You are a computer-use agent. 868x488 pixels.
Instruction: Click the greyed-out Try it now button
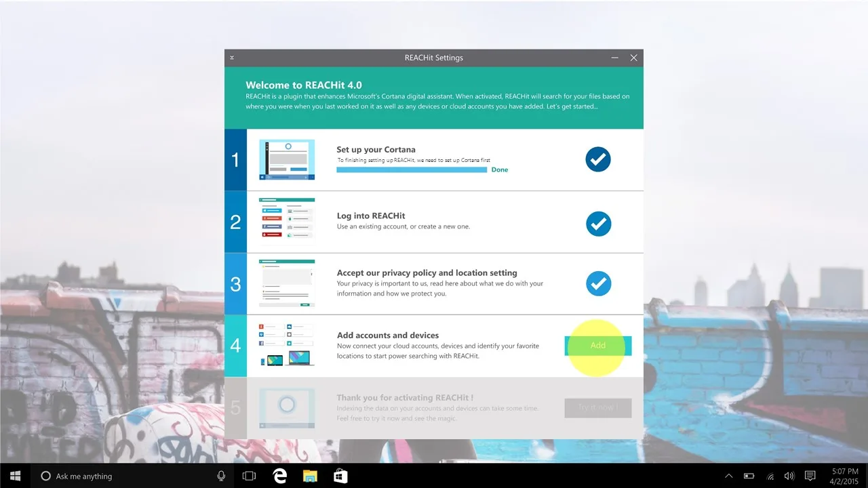[x=597, y=408]
